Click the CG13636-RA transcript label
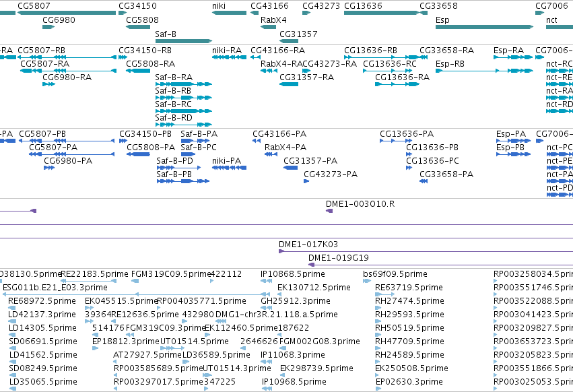This screenshot has height=392, width=573. 403,77
